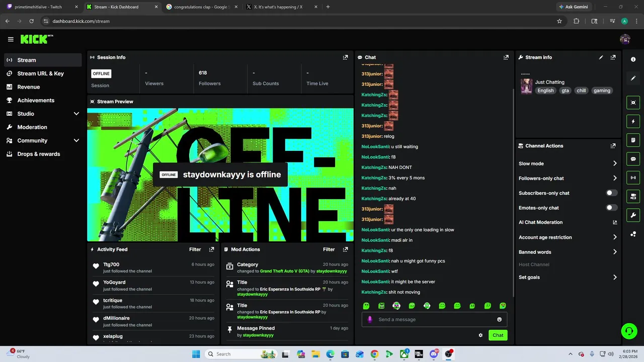Open Followers-only chat options arrow

tap(615, 178)
